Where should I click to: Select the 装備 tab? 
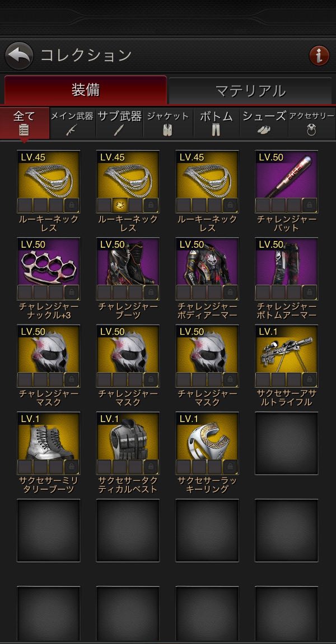(x=85, y=90)
